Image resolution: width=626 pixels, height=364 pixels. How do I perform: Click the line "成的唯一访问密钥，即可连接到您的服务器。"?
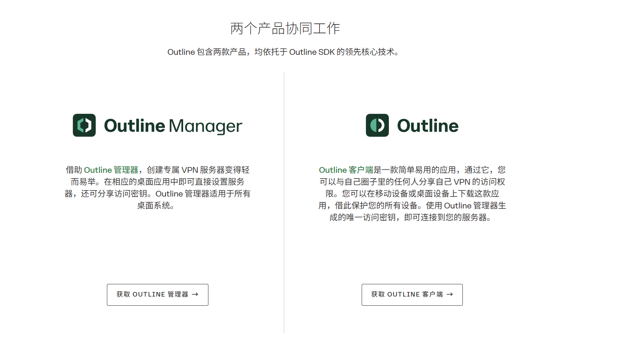(411, 217)
